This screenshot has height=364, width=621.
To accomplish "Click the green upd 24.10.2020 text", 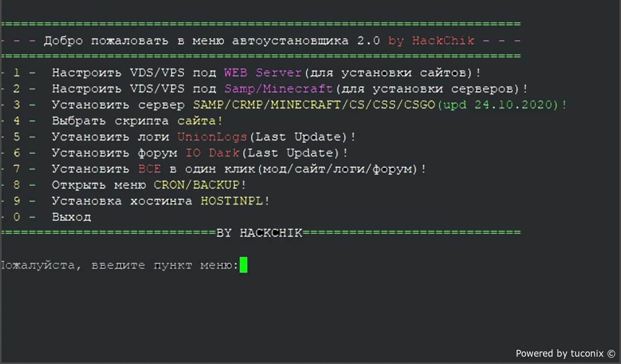I will coord(496,105).
